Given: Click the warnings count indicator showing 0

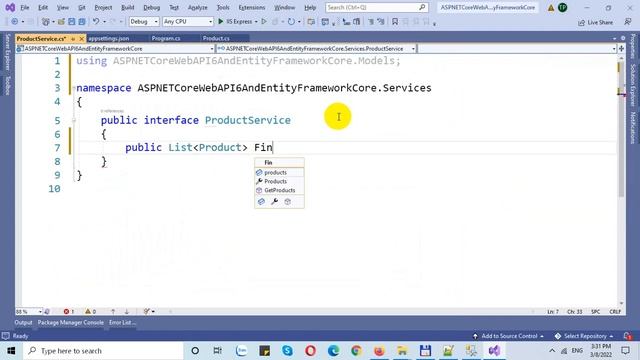Looking at the screenshot, I should pyautogui.click(x=90, y=311).
